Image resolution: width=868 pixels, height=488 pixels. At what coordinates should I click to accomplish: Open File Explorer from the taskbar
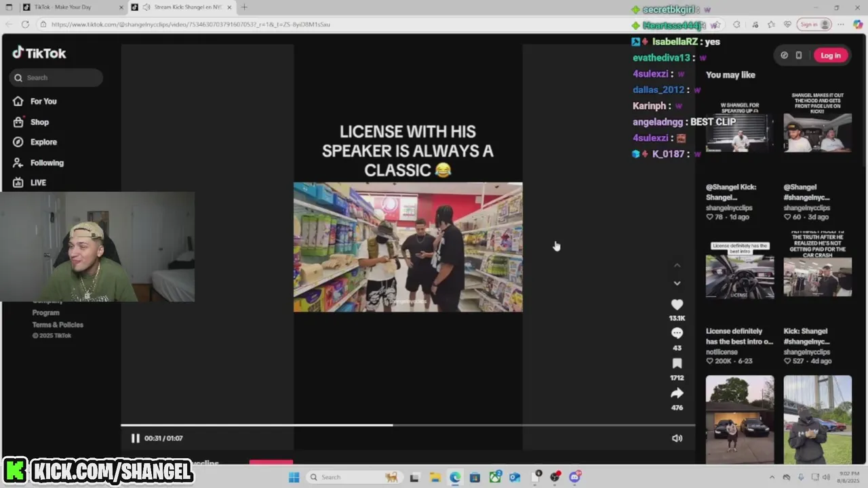(435, 477)
